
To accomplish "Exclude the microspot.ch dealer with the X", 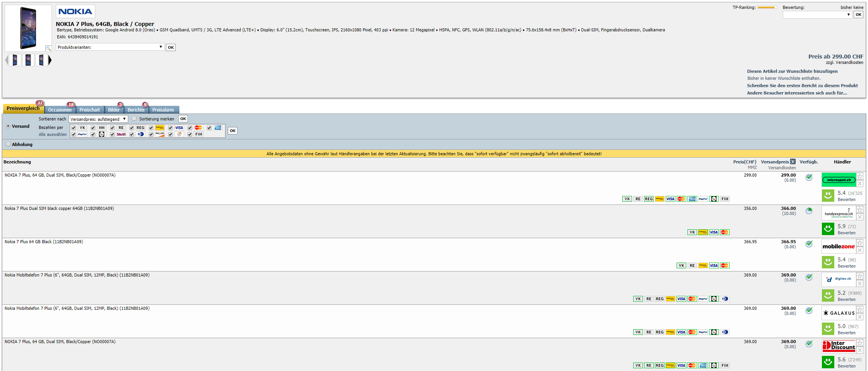I will click(859, 184).
